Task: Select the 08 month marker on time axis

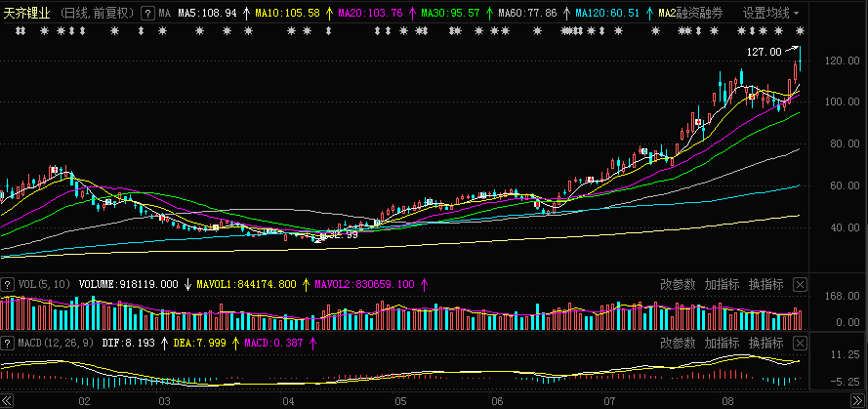Action: click(x=724, y=400)
